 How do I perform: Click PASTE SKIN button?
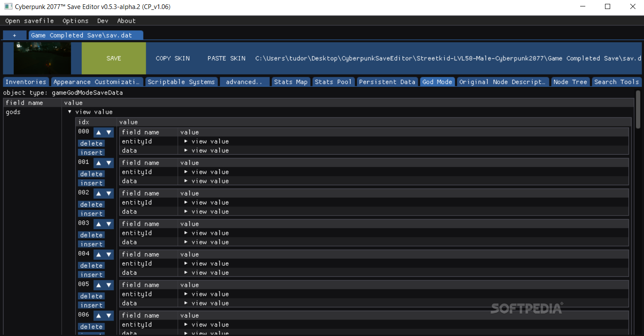pos(227,58)
